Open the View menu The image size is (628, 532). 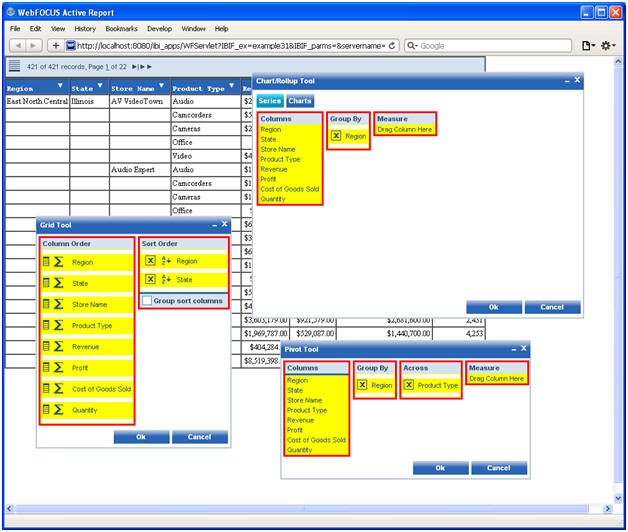click(58, 28)
